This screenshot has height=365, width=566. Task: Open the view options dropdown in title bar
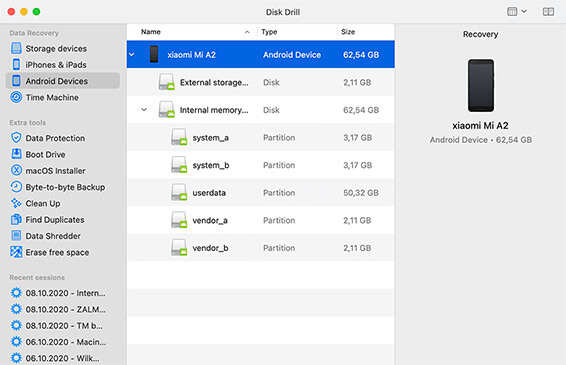tap(517, 12)
